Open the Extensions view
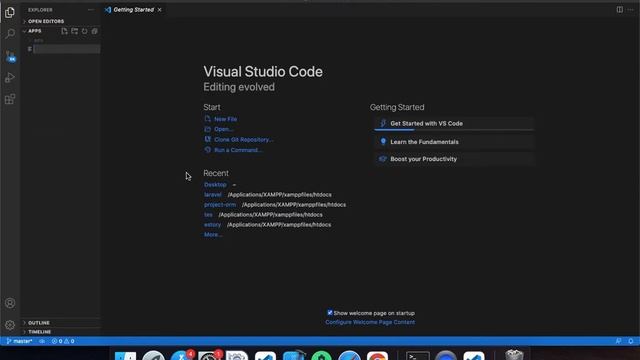The image size is (640, 360). tap(10, 99)
